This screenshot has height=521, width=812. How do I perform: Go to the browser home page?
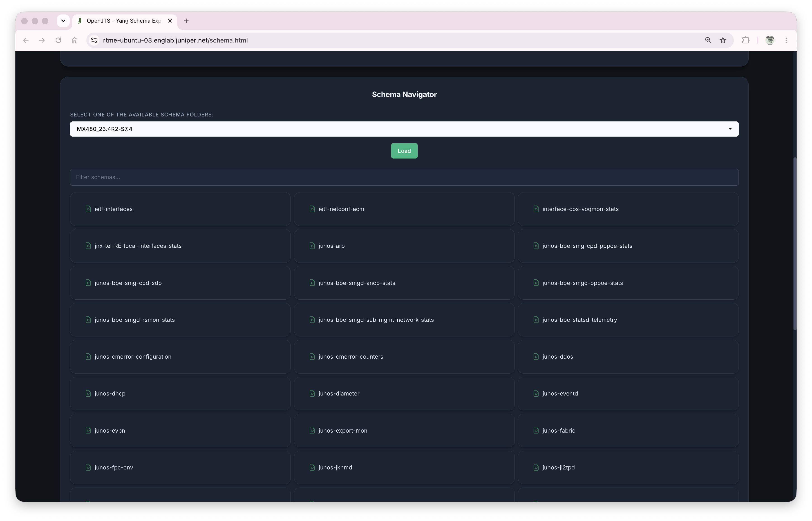point(74,40)
